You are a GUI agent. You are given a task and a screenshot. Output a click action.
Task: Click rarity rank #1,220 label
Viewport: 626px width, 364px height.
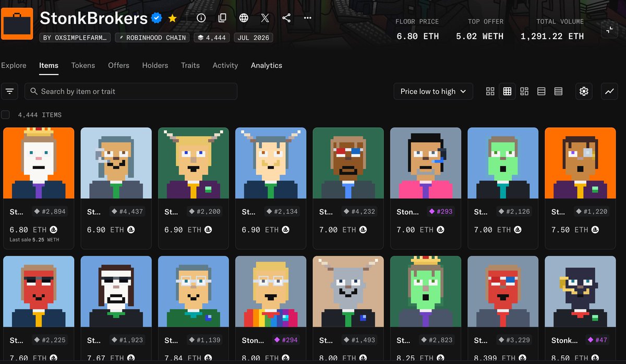tap(591, 212)
